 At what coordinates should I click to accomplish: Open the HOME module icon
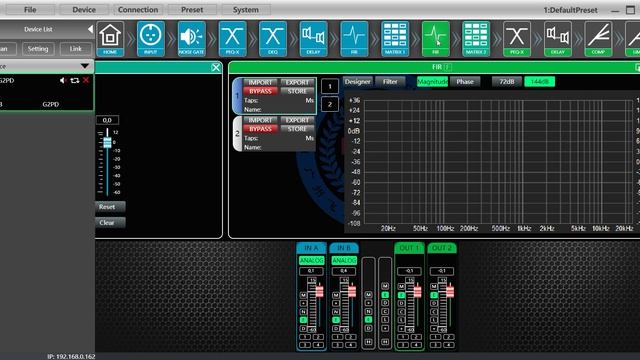(x=110, y=39)
